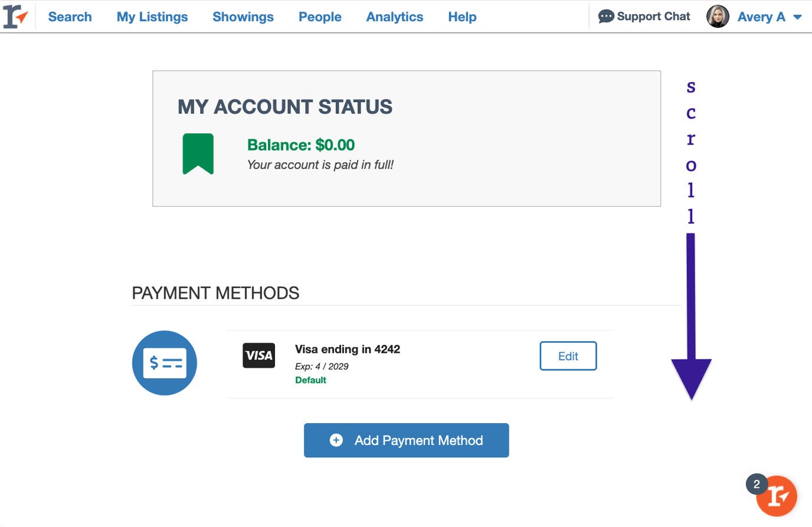Expand the user menu caret beside Avery A
812x527 pixels.
tap(797, 17)
